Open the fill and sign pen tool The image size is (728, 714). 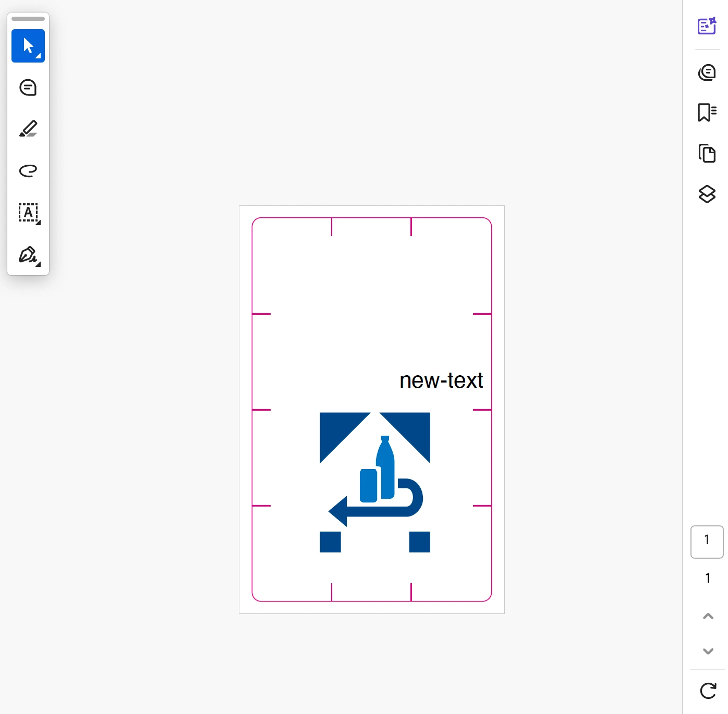(28, 255)
